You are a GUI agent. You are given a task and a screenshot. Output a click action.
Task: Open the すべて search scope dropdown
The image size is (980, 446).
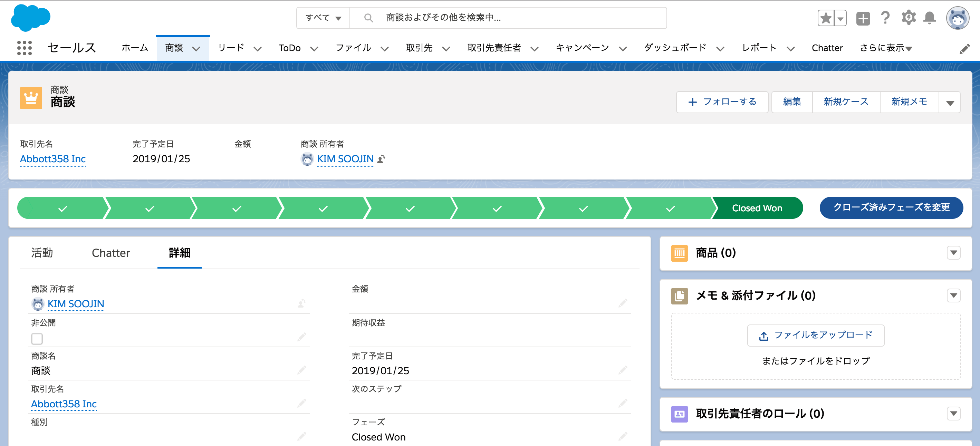(x=323, y=18)
